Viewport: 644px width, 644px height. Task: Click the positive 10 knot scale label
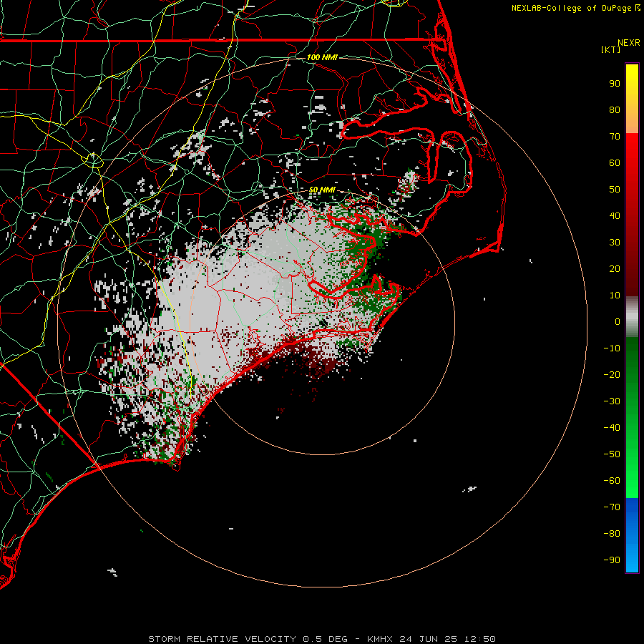click(x=615, y=296)
